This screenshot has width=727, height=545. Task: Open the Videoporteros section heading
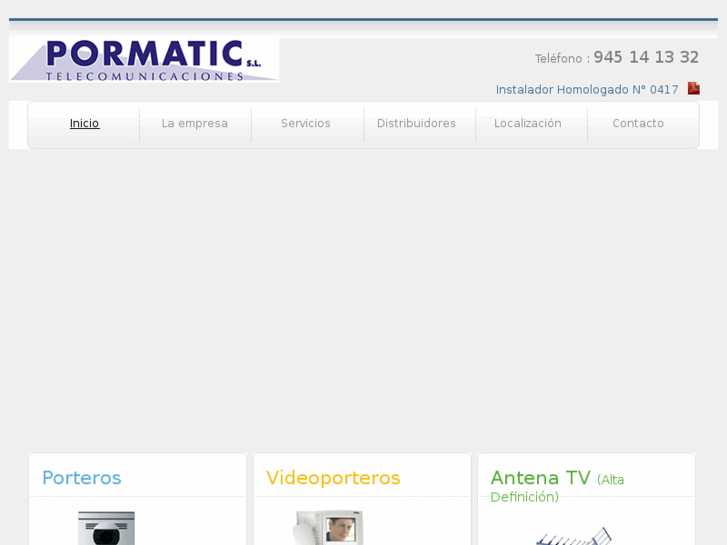(333, 478)
